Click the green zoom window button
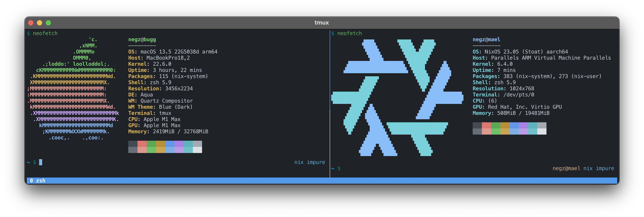This screenshot has height=217, width=644. (x=48, y=23)
